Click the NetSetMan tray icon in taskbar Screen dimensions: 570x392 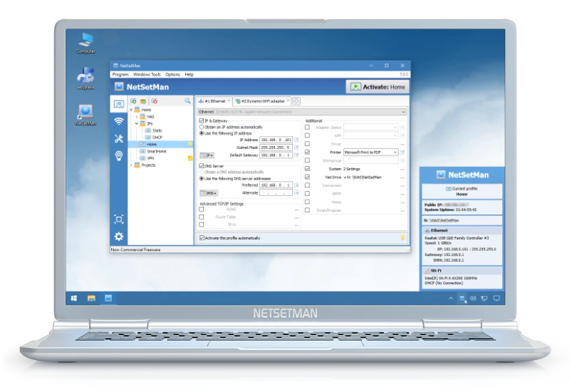tap(462, 298)
